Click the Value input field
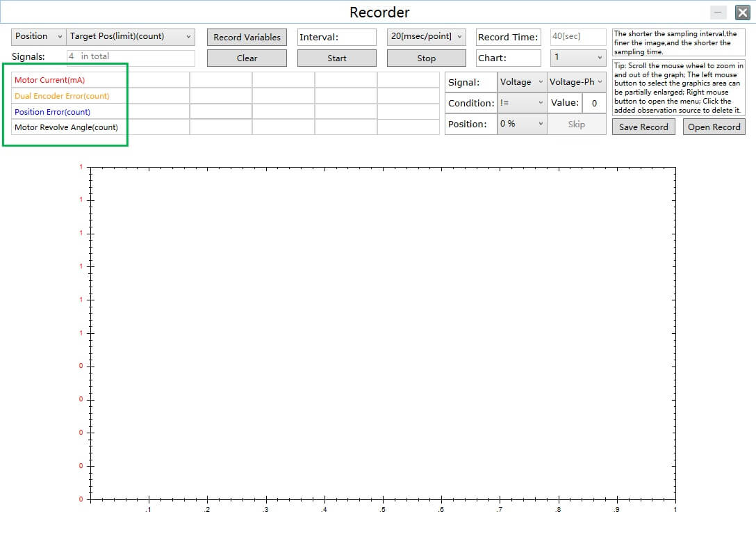Screen dimensions: 756x539 click(x=594, y=104)
